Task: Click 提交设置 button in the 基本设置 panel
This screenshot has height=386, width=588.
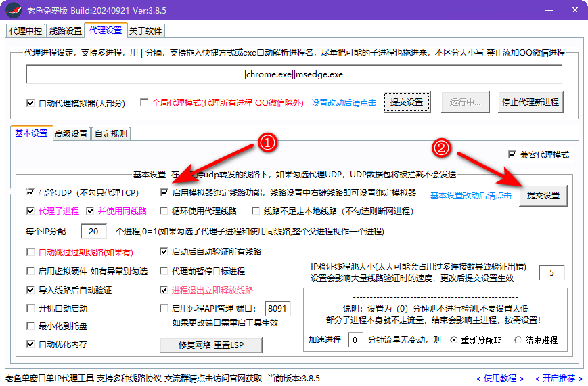Action: click(543, 195)
